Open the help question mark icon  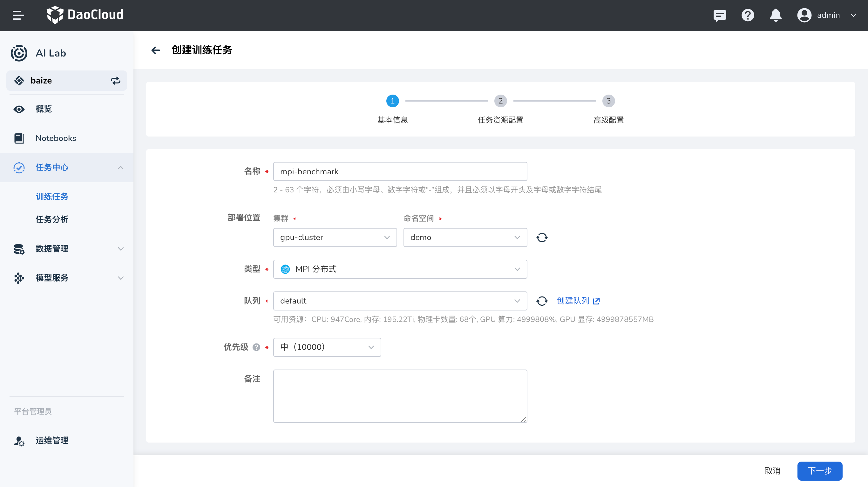(x=748, y=15)
